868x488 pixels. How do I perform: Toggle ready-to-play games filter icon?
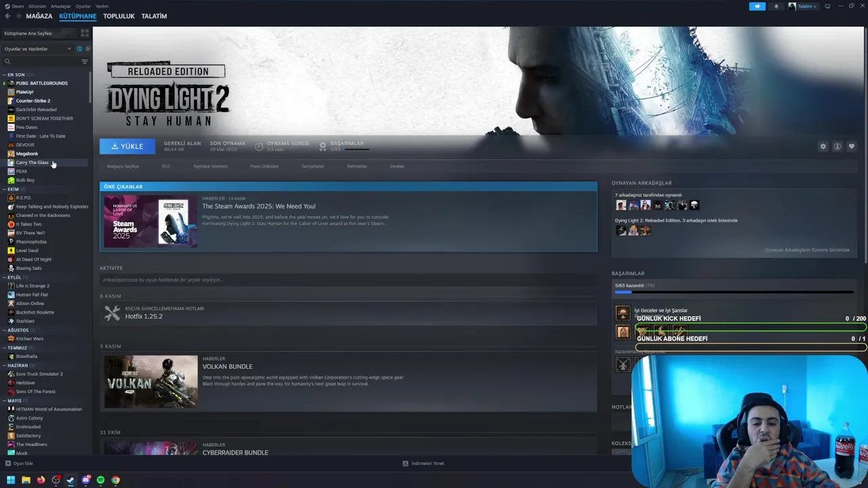[x=87, y=49]
